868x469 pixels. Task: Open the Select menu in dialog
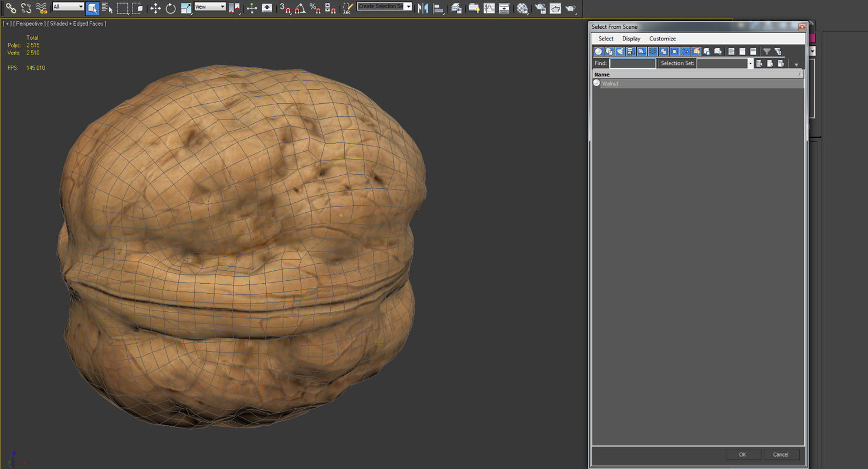606,39
